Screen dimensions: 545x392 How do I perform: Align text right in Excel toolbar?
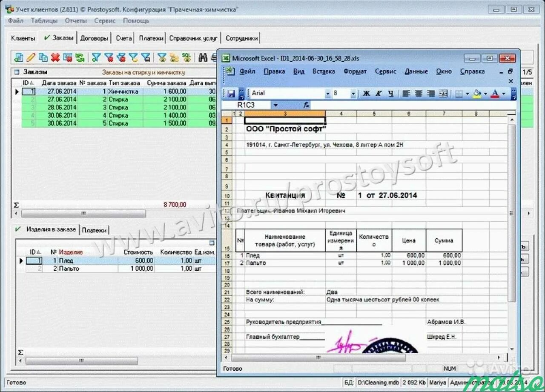click(431, 93)
